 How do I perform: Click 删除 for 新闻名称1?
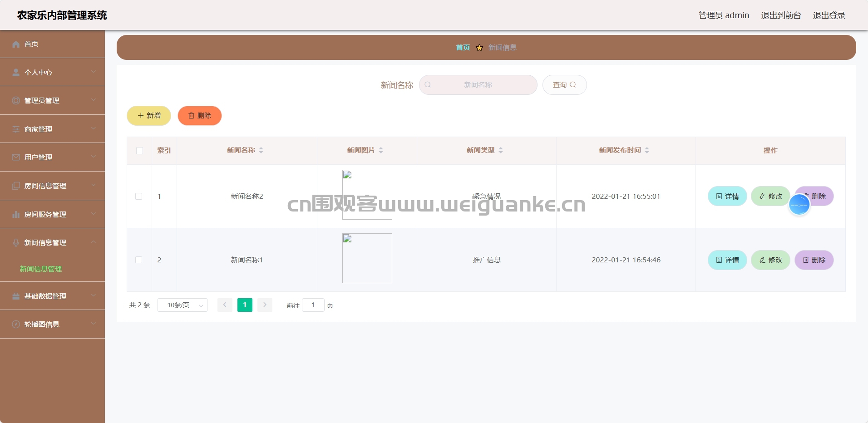point(814,260)
